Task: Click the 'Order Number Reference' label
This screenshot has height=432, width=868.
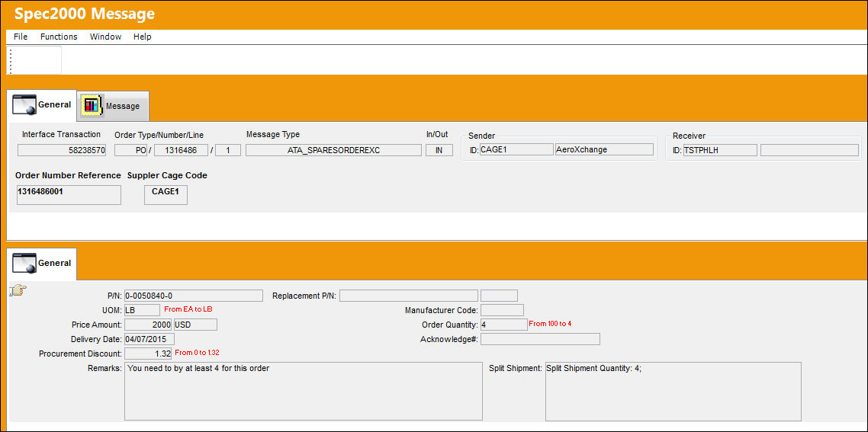Action: click(x=68, y=175)
